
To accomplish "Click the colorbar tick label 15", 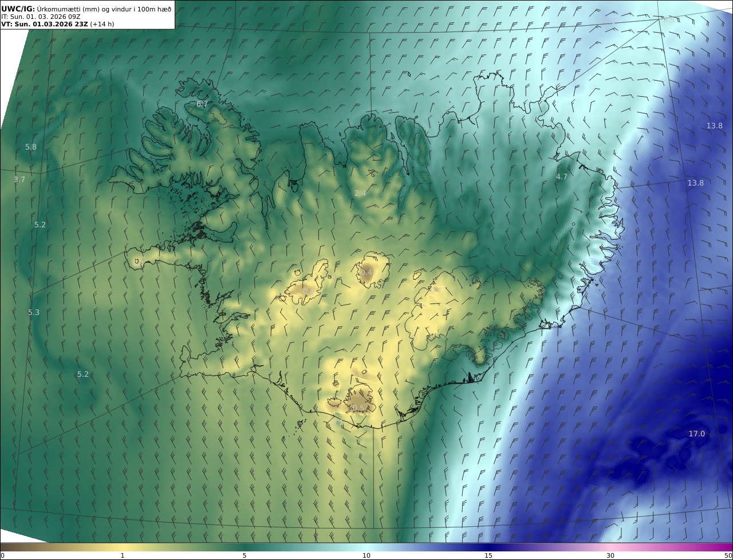I will [488, 555].
